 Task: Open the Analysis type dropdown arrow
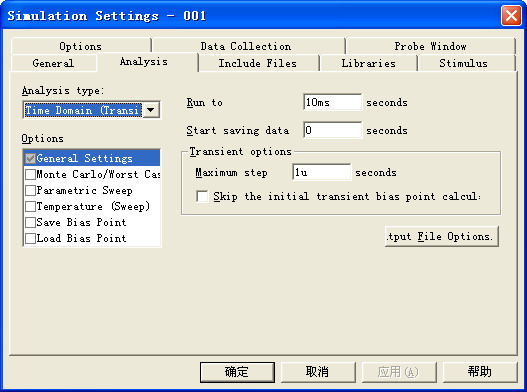[151, 110]
